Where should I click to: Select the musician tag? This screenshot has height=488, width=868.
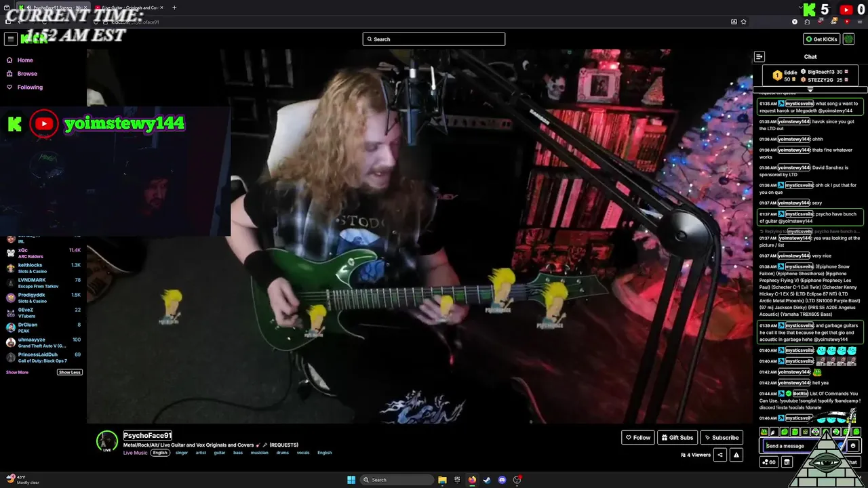click(x=259, y=453)
